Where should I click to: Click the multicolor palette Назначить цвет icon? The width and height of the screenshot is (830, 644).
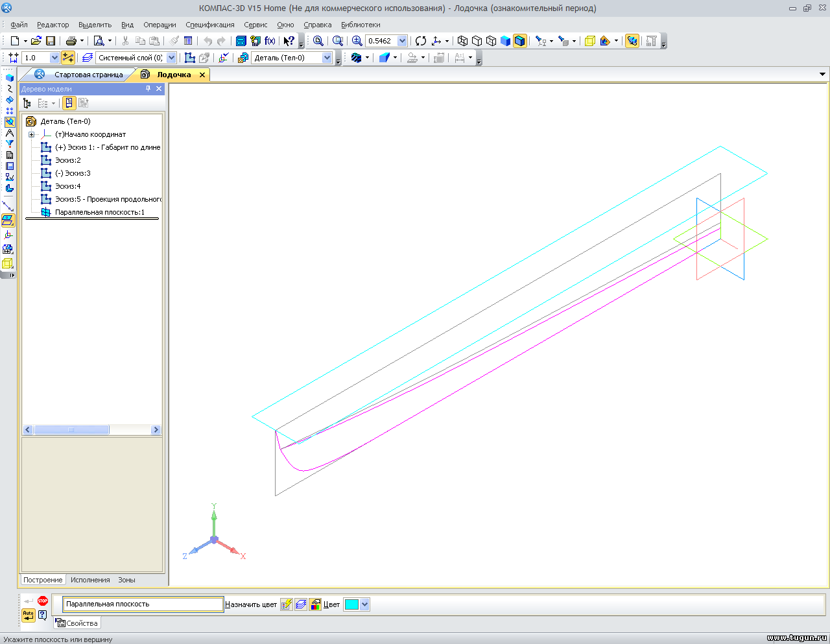[x=315, y=604]
